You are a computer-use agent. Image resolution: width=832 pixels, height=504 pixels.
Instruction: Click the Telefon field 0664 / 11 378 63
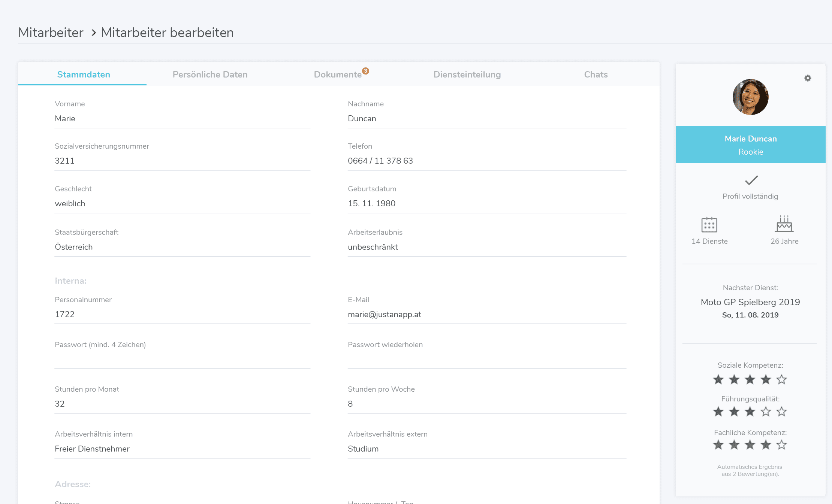(487, 161)
